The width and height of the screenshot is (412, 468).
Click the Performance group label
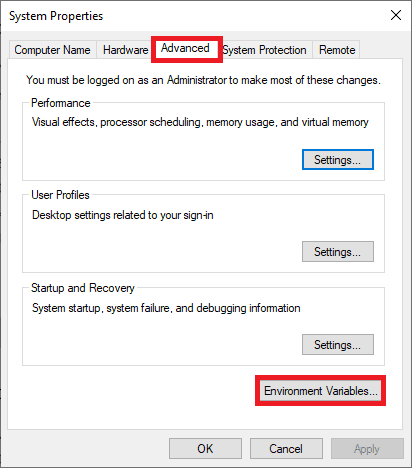tap(61, 103)
